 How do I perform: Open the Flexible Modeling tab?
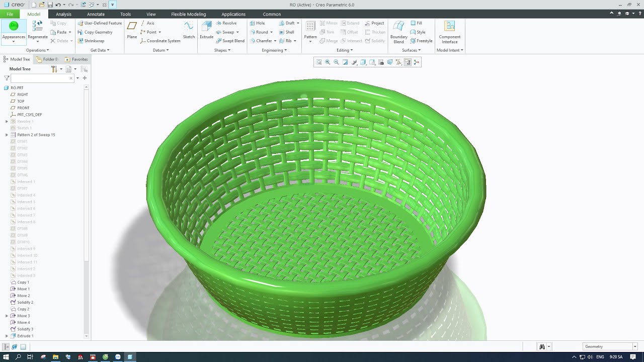(188, 14)
